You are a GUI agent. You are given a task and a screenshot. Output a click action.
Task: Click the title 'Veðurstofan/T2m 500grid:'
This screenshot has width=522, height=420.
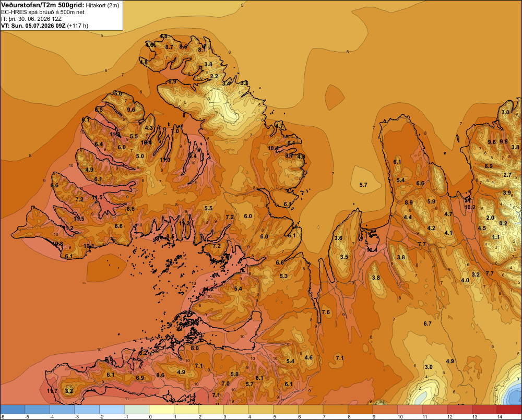tap(43, 5)
